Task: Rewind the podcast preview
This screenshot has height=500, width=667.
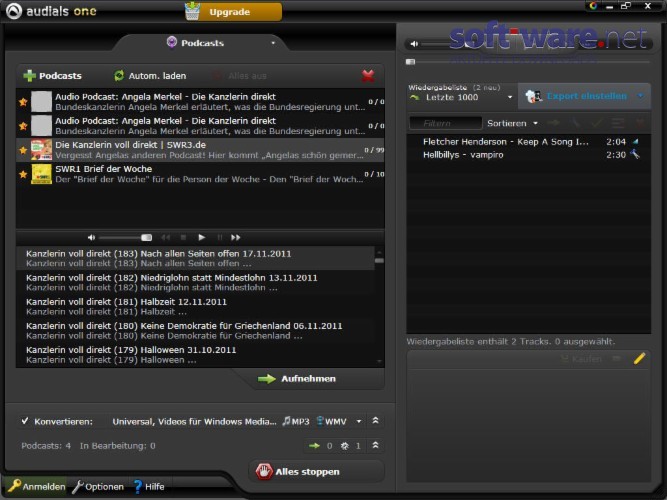Action: [165, 237]
